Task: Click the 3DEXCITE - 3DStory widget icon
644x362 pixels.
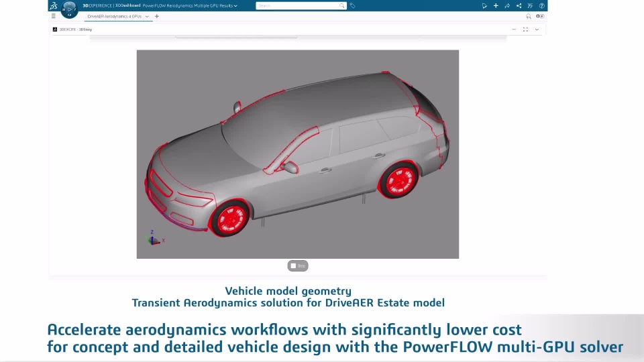Action: [55, 29]
